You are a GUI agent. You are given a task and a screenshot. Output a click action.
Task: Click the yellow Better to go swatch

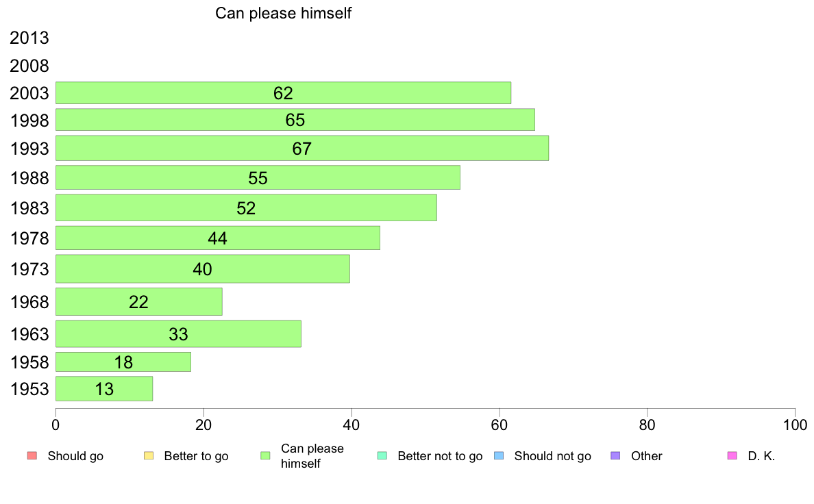click(x=148, y=456)
